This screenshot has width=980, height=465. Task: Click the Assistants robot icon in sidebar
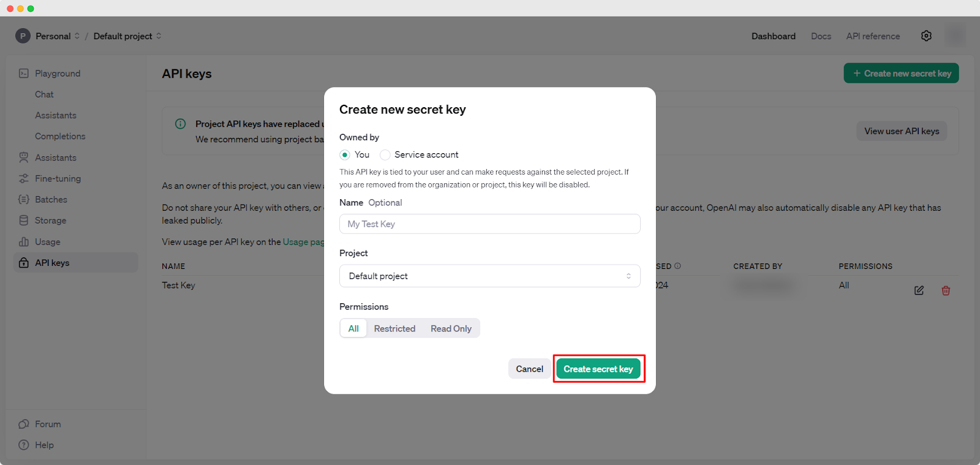pyautogui.click(x=24, y=157)
